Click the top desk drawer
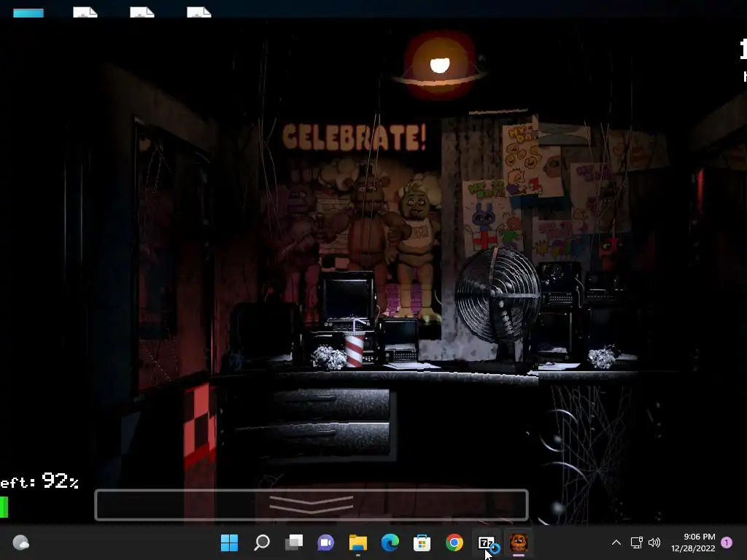 pyautogui.click(x=332, y=405)
